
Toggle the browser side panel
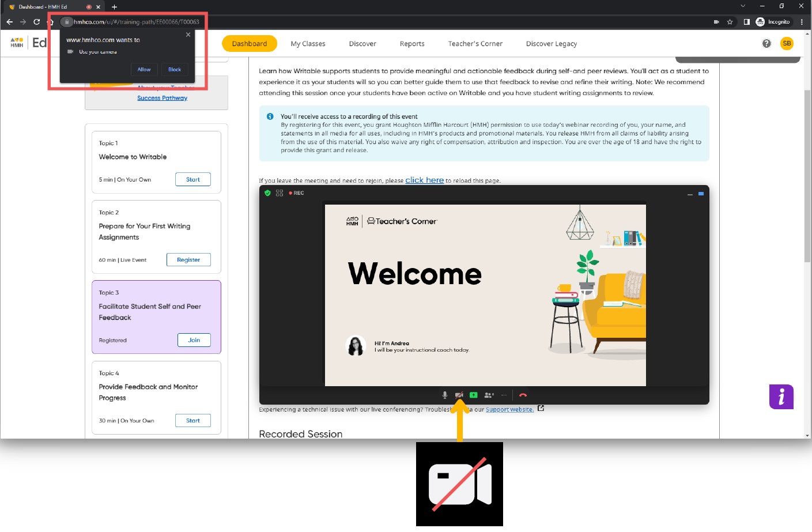coord(746,22)
